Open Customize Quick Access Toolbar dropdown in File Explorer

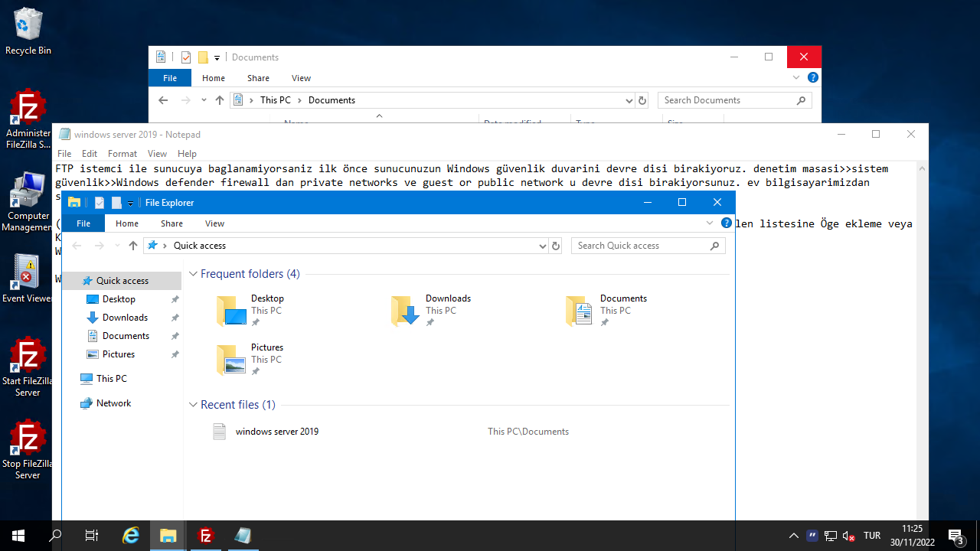coord(130,203)
